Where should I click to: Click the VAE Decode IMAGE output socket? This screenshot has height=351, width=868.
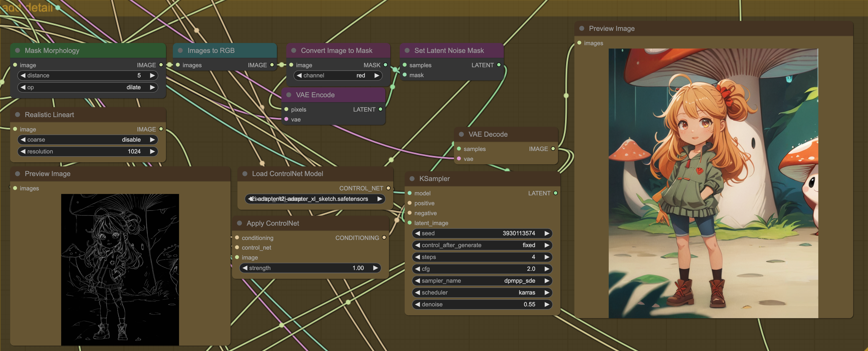553,149
